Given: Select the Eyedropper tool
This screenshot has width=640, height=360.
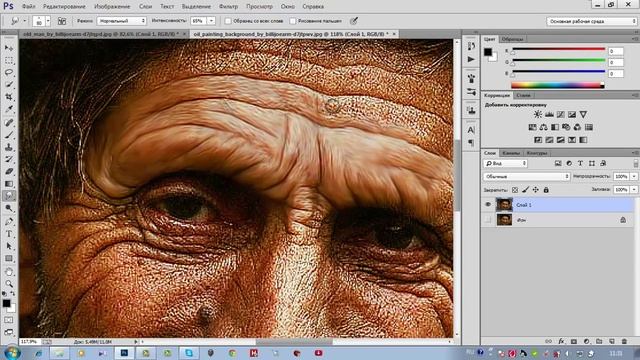Looking at the screenshot, I should pos(9,109).
